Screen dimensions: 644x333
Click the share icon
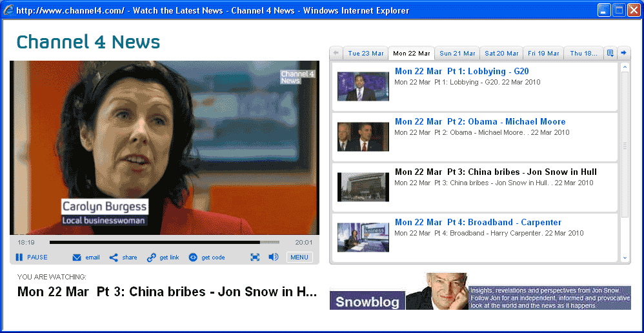pos(114,257)
